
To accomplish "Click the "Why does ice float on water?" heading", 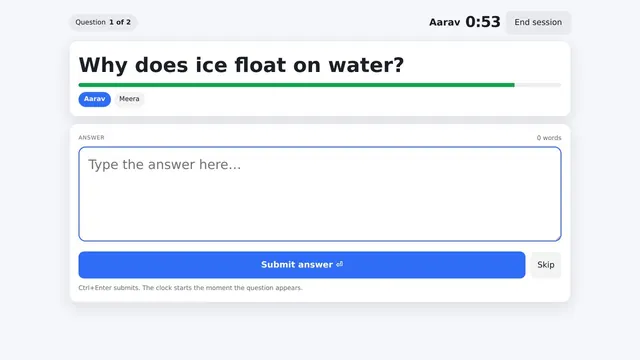I will click(x=241, y=65).
